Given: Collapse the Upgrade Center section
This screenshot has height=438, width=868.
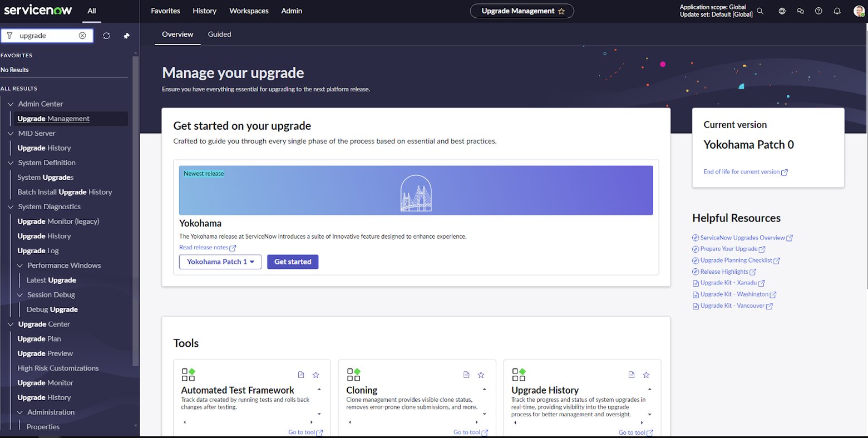Looking at the screenshot, I should point(10,324).
